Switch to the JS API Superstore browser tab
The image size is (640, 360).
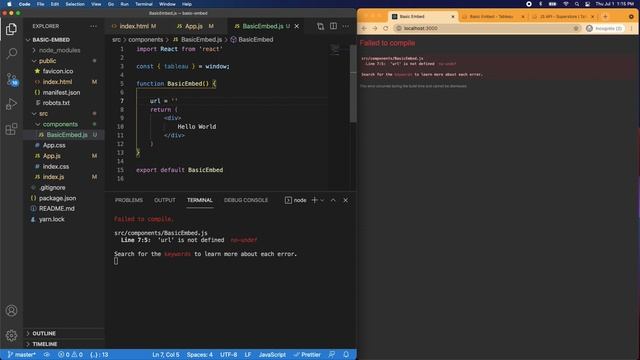click(563, 16)
